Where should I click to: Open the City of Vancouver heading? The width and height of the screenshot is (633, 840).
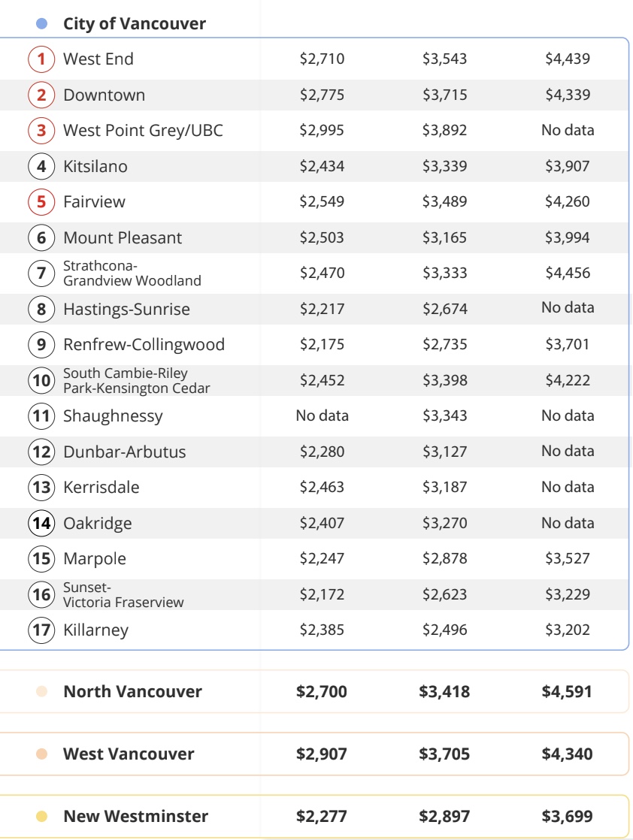[x=135, y=24]
